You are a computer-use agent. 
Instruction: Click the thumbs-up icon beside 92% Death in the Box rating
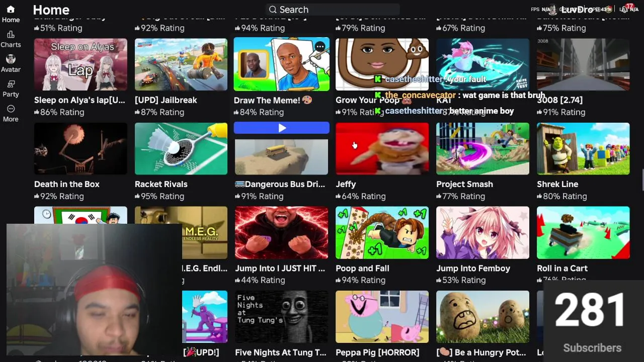[x=37, y=196]
